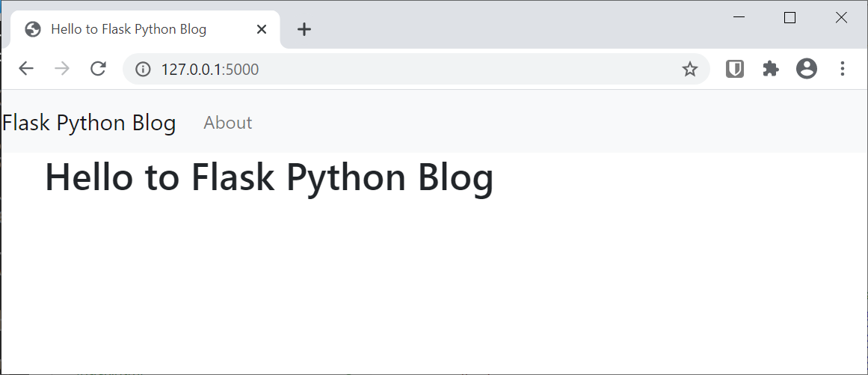Click the globe favicon on the tab
868x375 pixels.
point(32,29)
